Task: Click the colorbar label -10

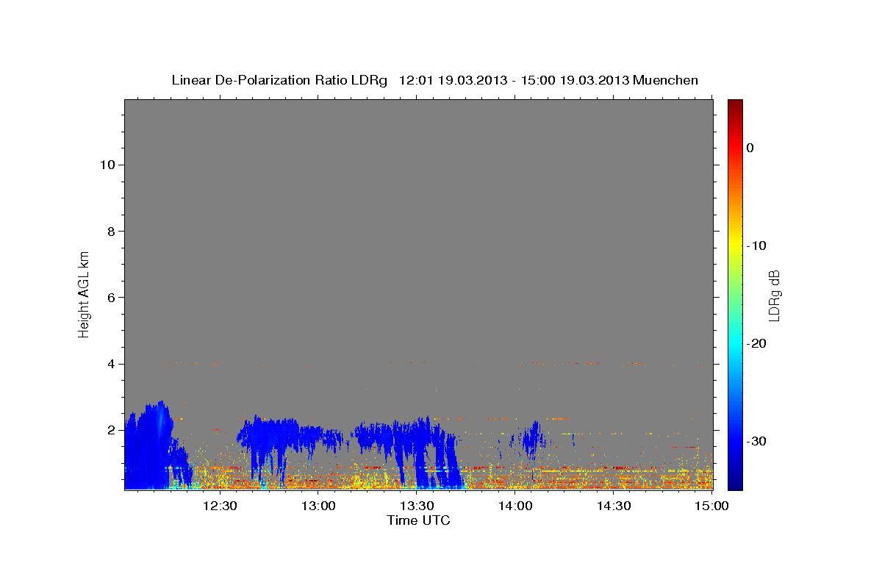Action: [x=757, y=245]
